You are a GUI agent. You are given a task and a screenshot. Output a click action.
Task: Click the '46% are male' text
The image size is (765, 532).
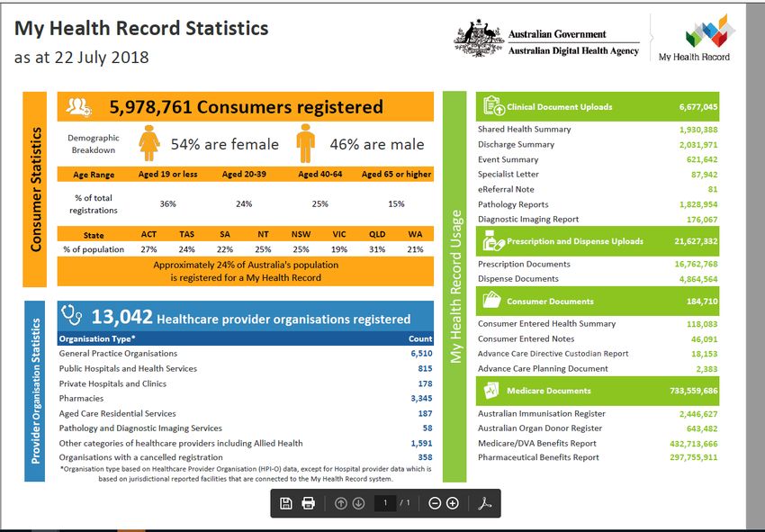[x=377, y=144]
